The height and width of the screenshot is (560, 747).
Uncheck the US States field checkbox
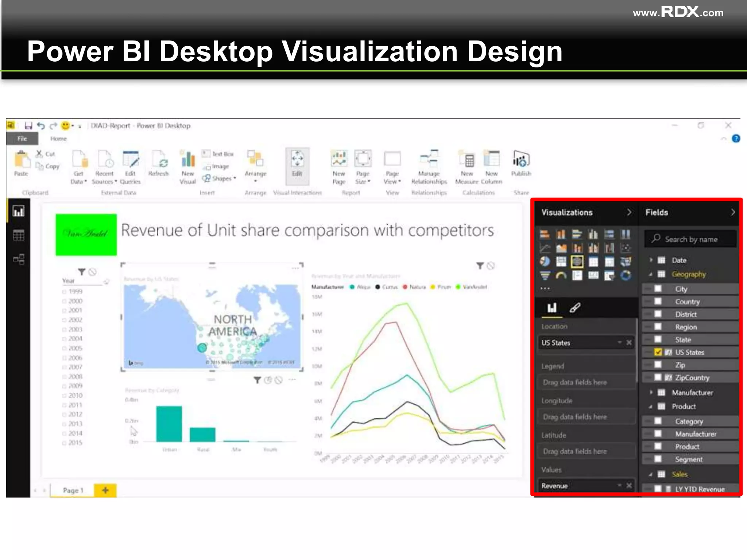[658, 352]
